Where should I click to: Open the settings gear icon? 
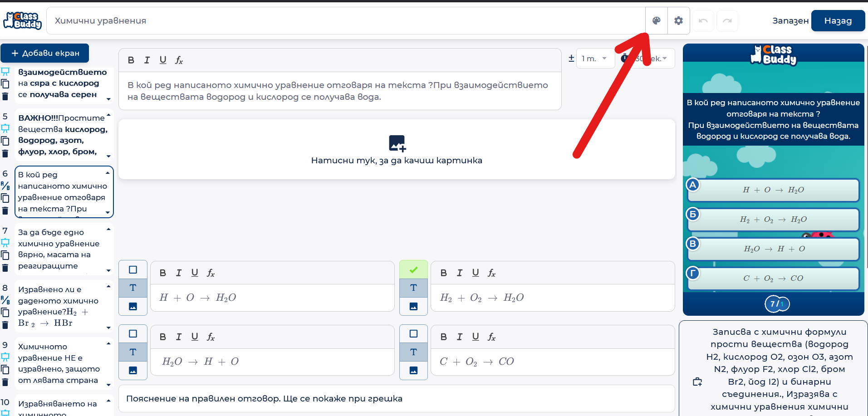click(678, 20)
